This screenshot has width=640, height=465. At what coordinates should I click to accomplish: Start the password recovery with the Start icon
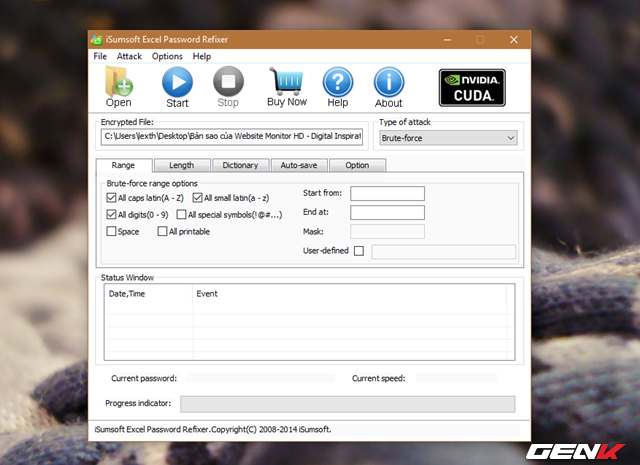178,87
